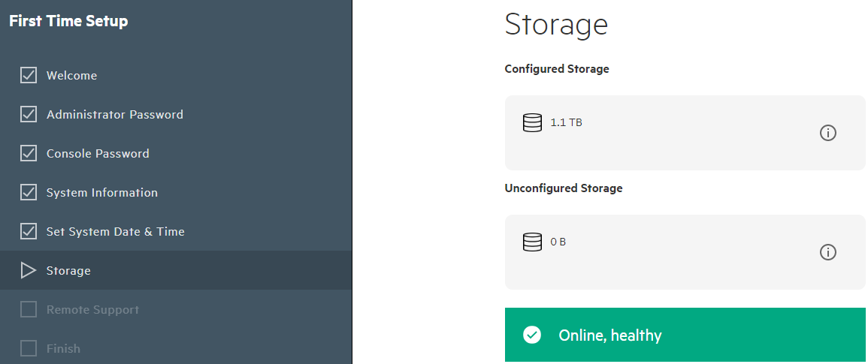
Task: Click the Unconfigured Storage info icon
Action: tap(827, 252)
